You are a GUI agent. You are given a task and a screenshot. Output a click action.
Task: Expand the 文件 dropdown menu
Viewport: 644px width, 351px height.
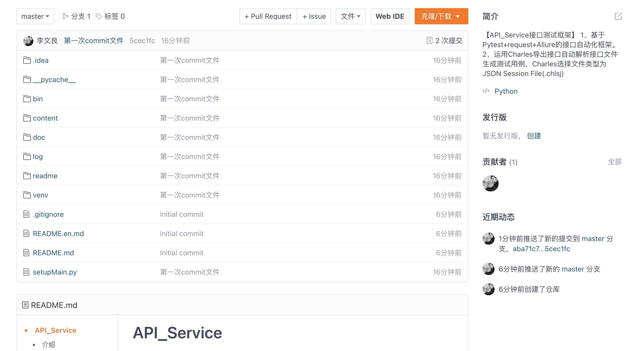click(x=350, y=16)
